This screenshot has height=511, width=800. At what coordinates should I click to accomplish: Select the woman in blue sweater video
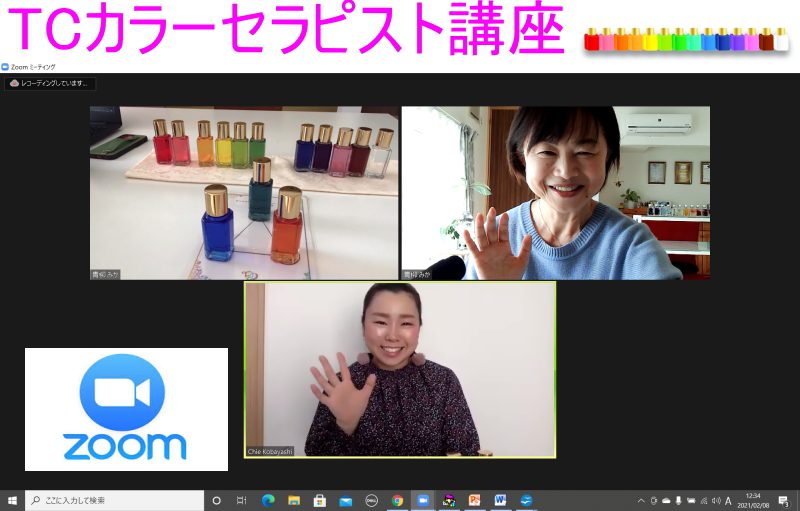[555, 192]
